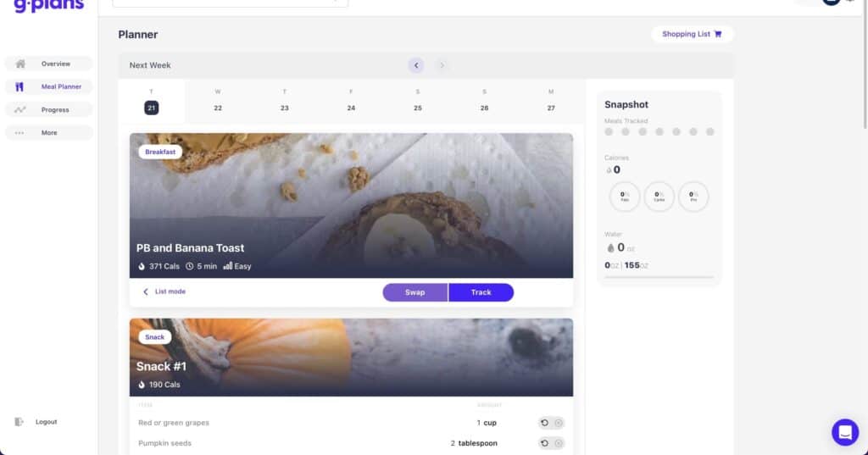
Task: Click the Track button for breakfast
Action: click(x=481, y=292)
